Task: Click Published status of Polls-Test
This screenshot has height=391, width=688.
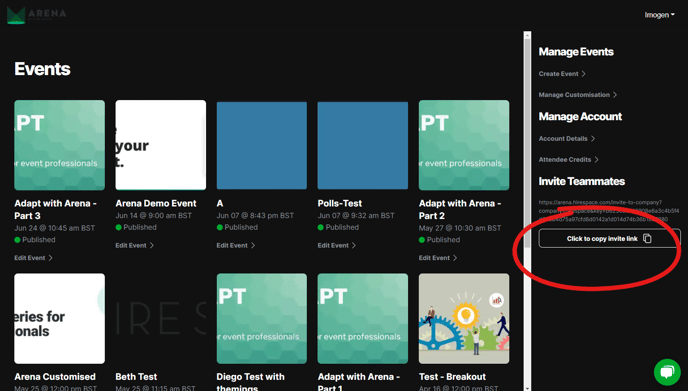Action: [338, 227]
